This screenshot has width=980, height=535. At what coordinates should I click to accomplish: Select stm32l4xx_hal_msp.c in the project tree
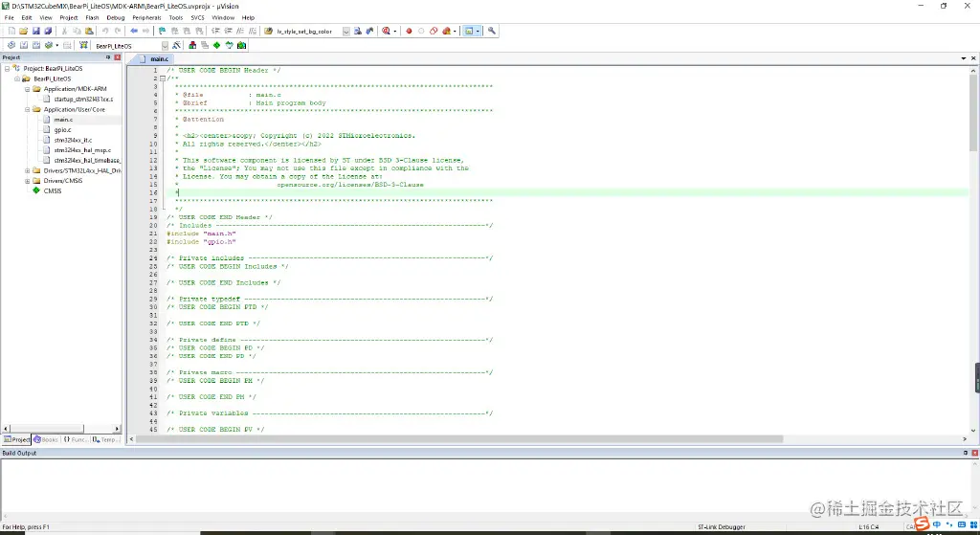pyautogui.click(x=82, y=150)
